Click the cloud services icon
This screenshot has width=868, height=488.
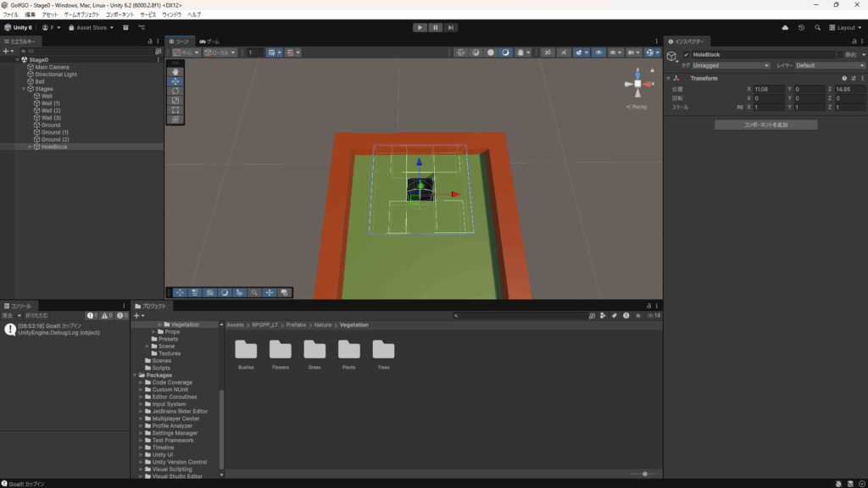(785, 27)
